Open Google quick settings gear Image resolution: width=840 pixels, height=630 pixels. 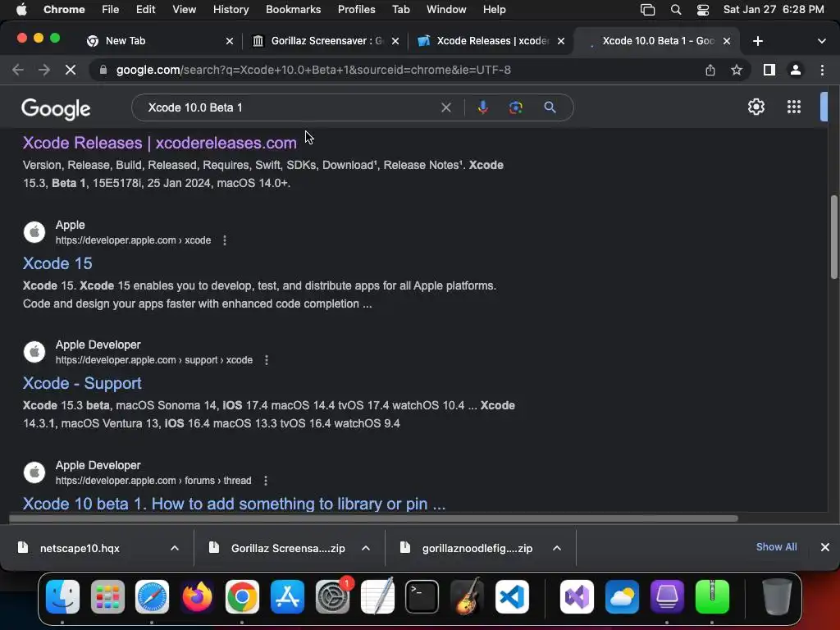pos(756,107)
